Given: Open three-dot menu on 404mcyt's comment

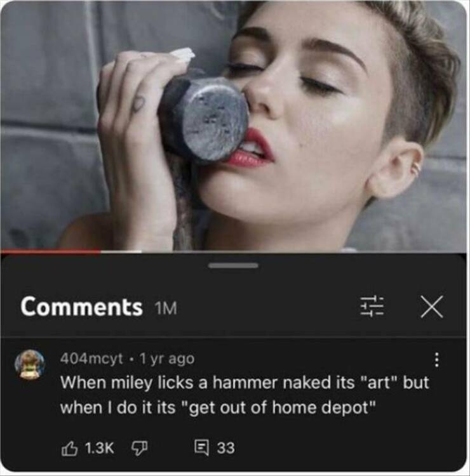Looking at the screenshot, I should tap(436, 360).
